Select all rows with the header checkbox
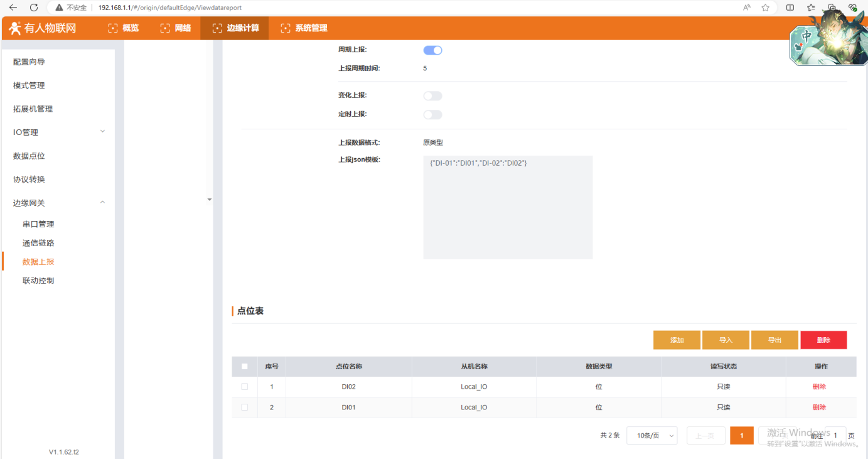The width and height of the screenshot is (868, 459). click(245, 367)
